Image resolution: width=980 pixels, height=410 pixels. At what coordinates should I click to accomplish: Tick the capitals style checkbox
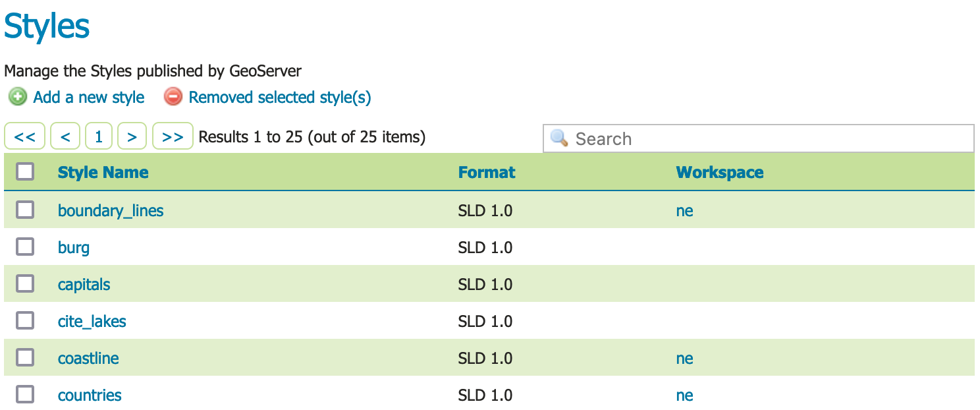[25, 284]
